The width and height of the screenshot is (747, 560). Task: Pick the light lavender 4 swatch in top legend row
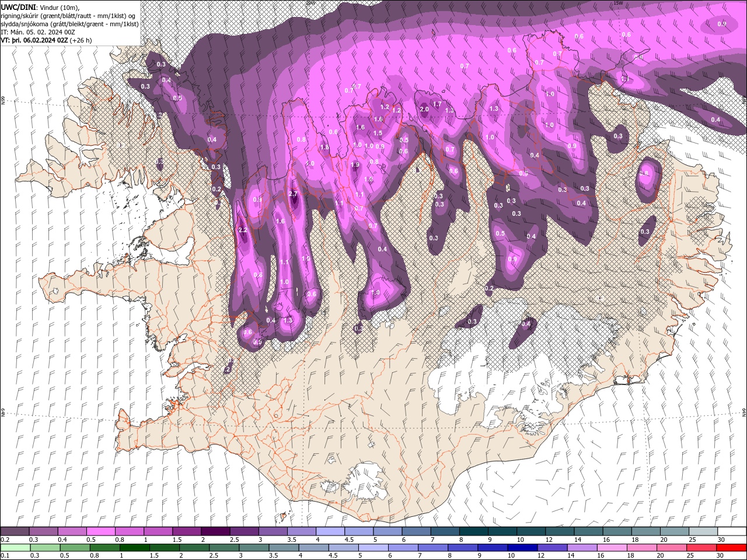coord(330,531)
